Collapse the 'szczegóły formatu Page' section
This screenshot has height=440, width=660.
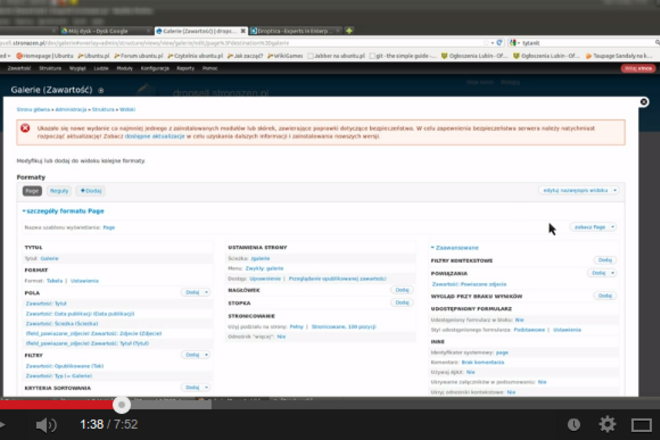58,211
